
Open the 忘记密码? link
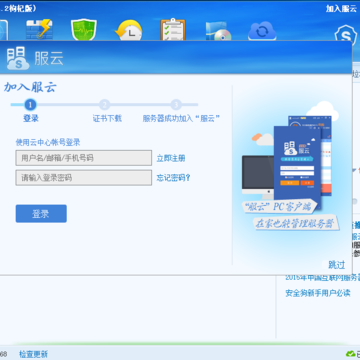[x=173, y=178]
